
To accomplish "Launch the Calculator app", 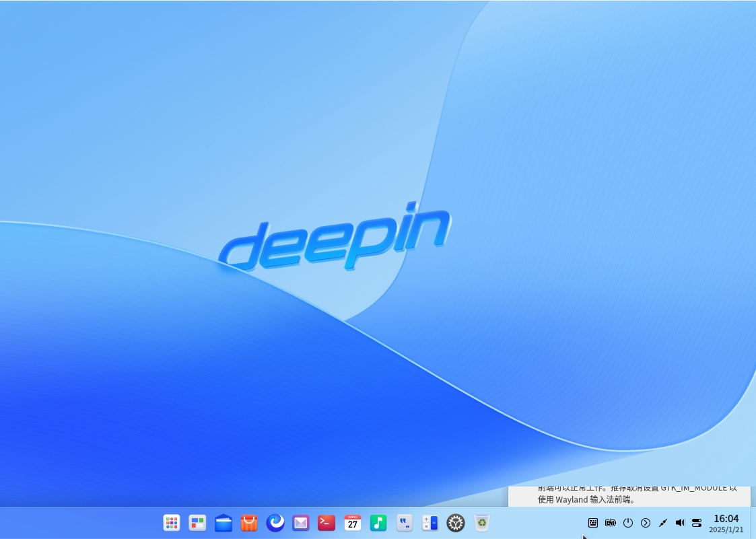I will click(429, 523).
